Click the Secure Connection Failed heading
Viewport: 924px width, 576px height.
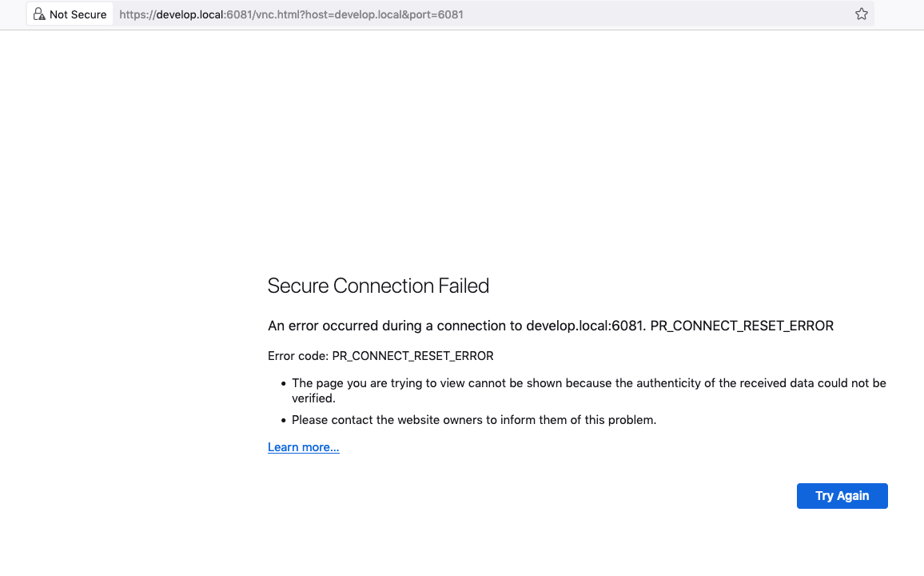[x=378, y=286]
